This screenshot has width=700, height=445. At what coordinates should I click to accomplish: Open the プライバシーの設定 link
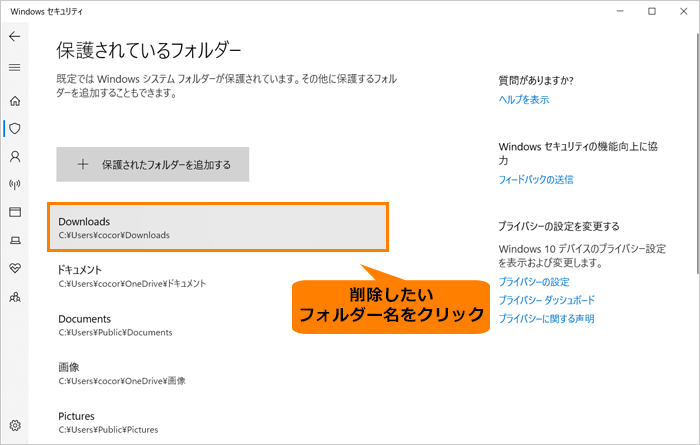(x=534, y=282)
